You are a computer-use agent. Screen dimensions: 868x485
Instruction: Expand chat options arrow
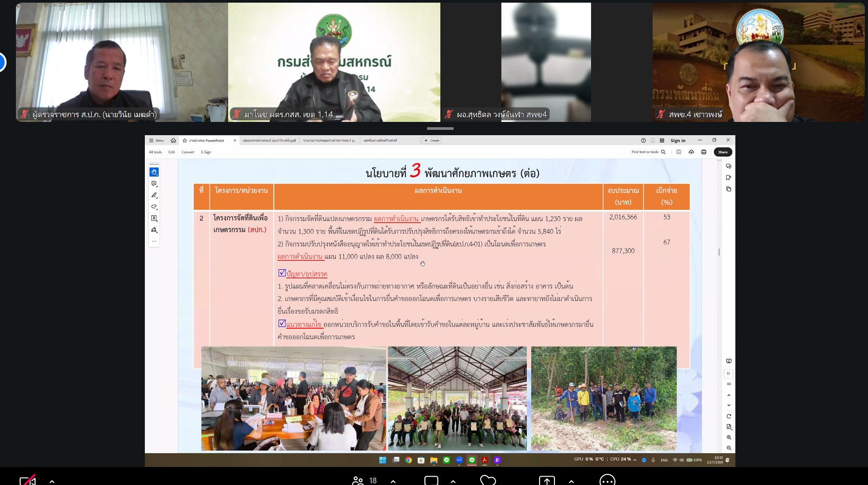(x=453, y=481)
